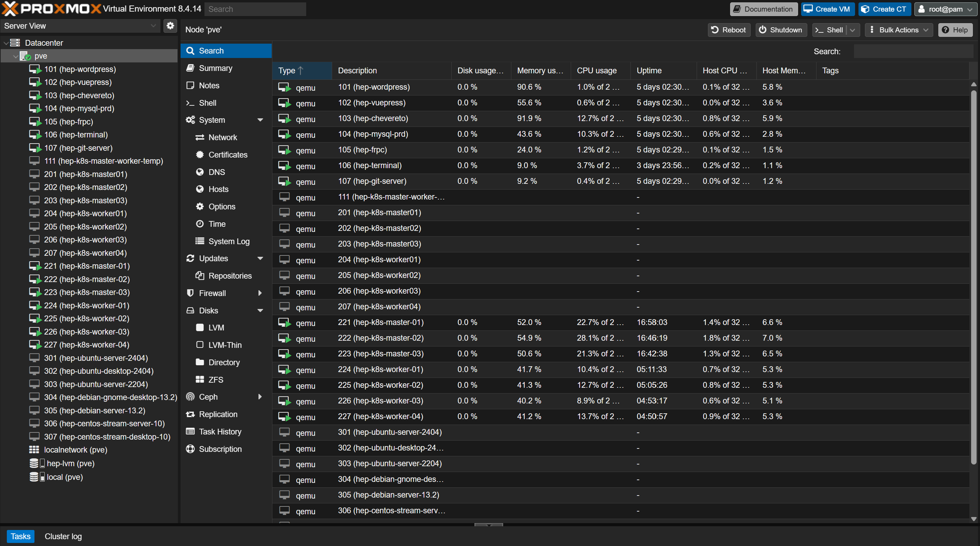The height and width of the screenshot is (546, 980).
Task: Click the Proxmox logo
Action: (51, 9)
